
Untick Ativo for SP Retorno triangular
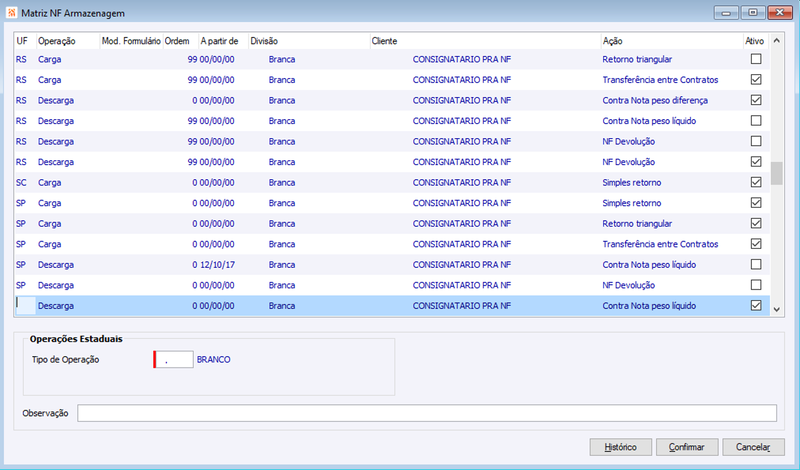(756, 223)
